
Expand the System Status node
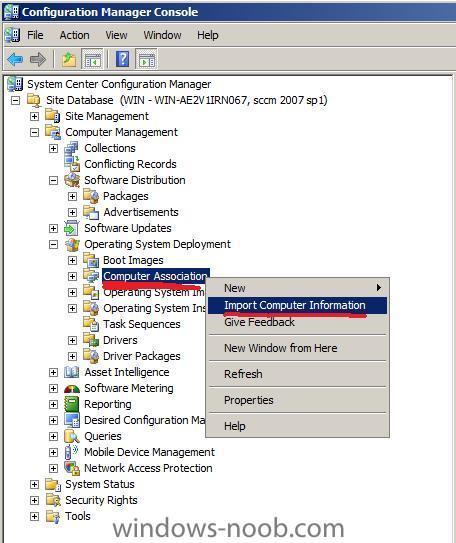pos(34,484)
